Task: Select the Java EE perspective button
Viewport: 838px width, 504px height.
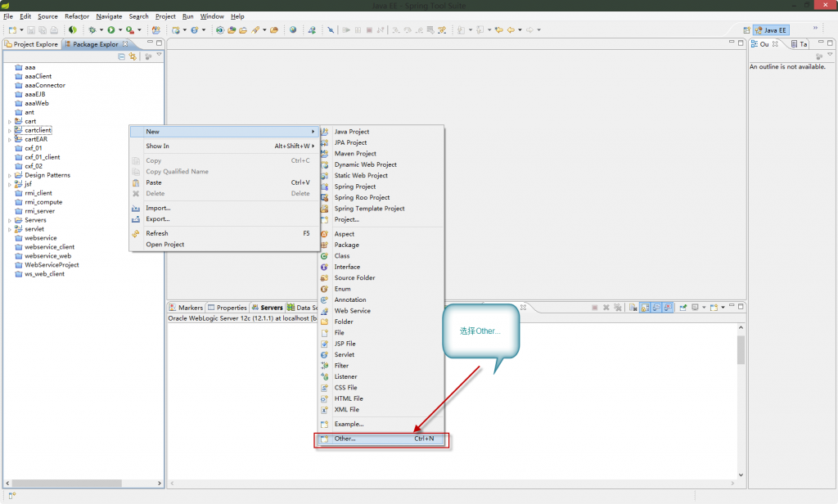Action: click(x=771, y=30)
